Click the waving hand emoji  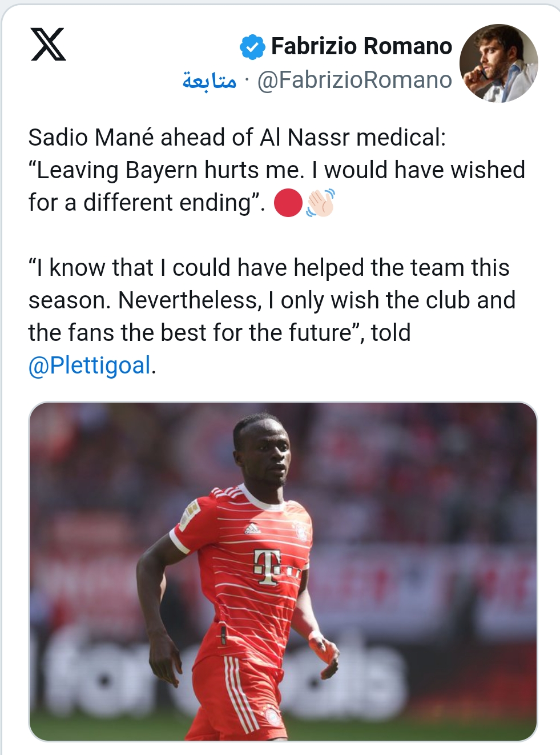click(320, 203)
